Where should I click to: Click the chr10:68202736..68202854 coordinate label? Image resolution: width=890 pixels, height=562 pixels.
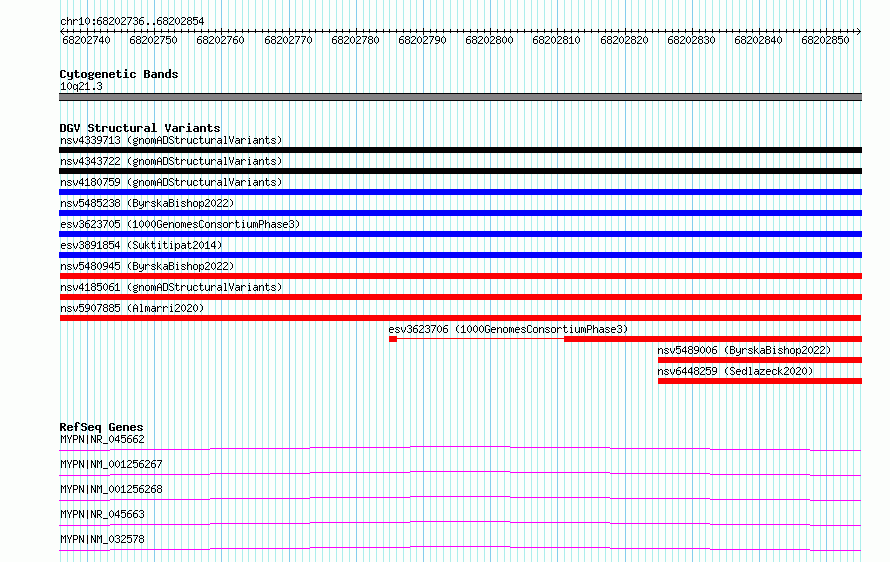(132, 21)
